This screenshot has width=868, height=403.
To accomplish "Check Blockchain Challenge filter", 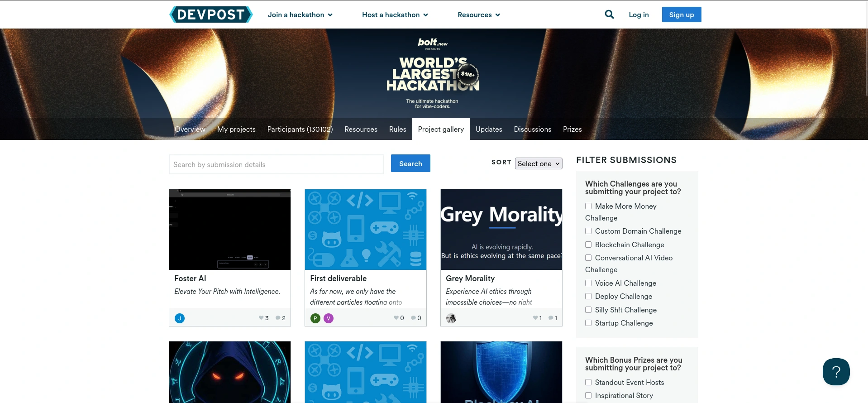I will point(588,245).
